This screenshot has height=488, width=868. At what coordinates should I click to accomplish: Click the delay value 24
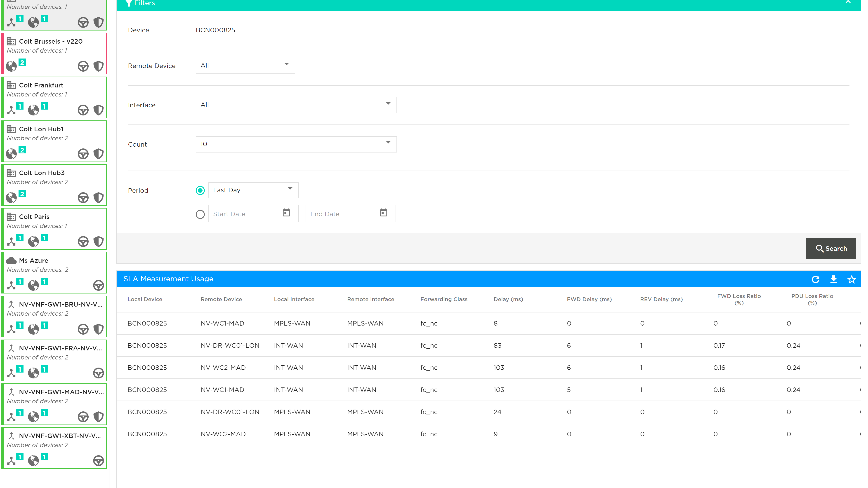pyautogui.click(x=497, y=412)
